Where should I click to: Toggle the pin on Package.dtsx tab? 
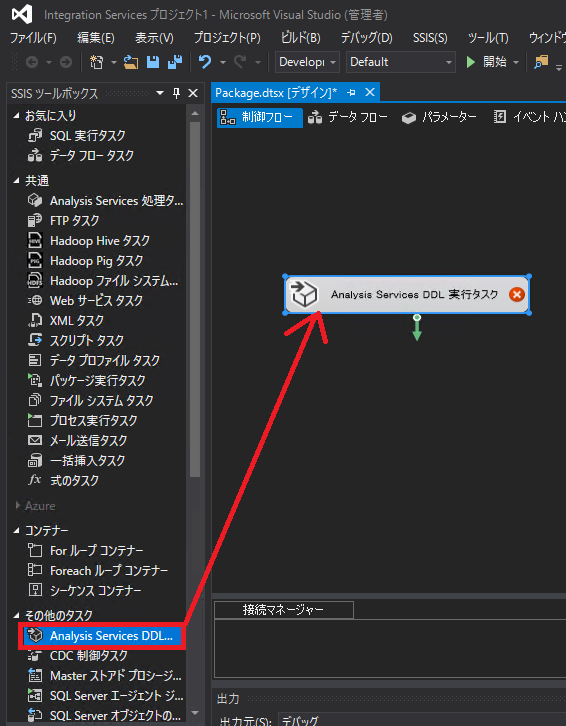click(351, 93)
